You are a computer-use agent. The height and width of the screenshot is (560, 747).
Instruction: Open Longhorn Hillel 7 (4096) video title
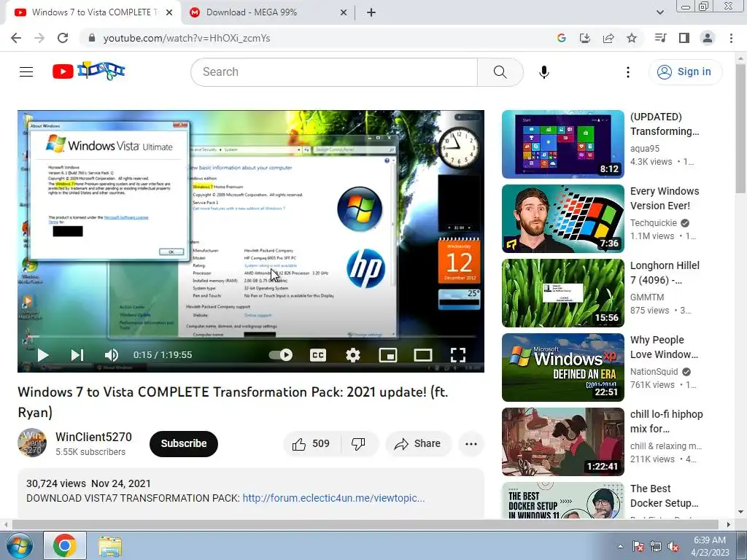(x=665, y=273)
